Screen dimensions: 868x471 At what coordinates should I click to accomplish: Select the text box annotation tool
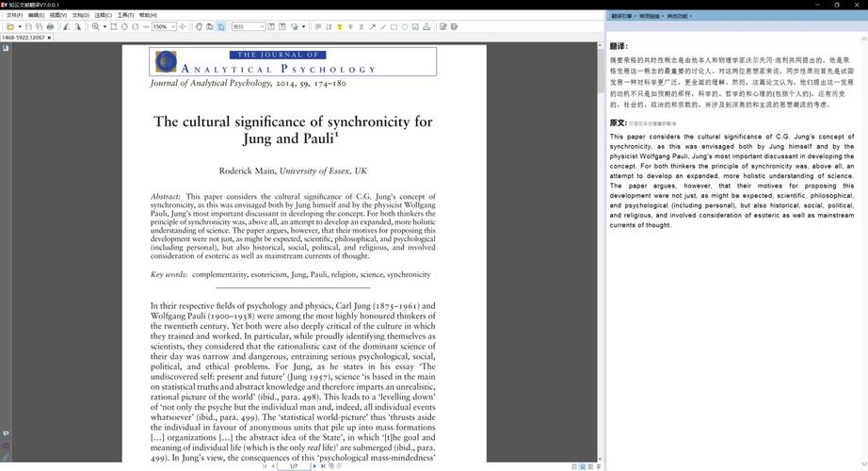(329, 26)
